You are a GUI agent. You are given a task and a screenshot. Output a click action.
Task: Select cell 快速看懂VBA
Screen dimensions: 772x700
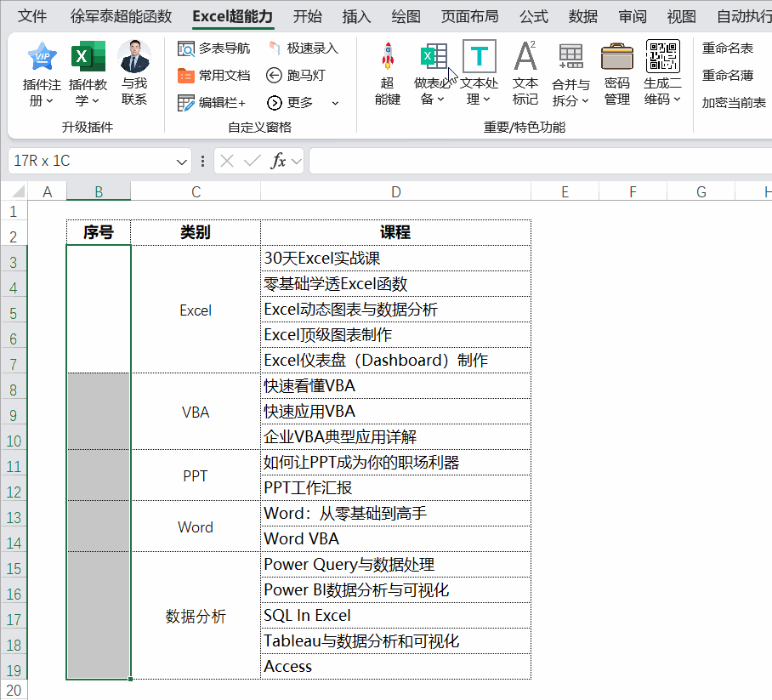(x=395, y=385)
